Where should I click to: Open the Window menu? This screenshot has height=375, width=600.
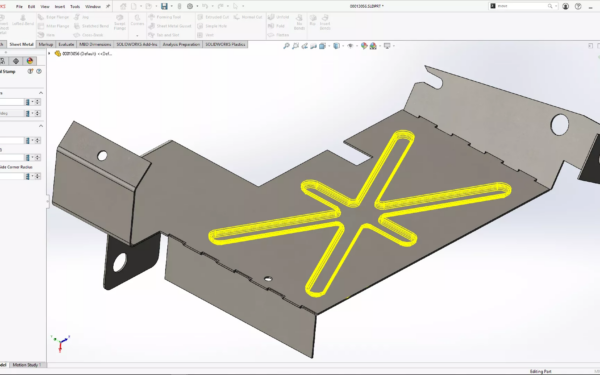click(93, 7)
